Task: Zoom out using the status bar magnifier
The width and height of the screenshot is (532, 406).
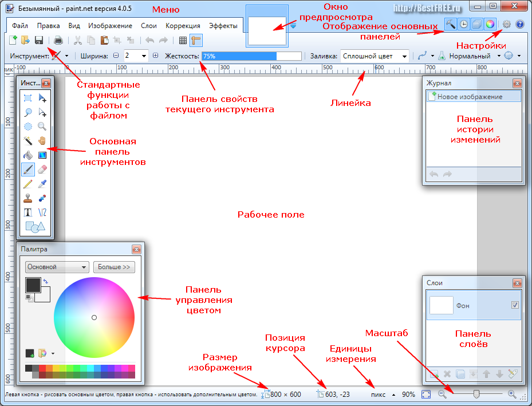Action: [442, 394]
